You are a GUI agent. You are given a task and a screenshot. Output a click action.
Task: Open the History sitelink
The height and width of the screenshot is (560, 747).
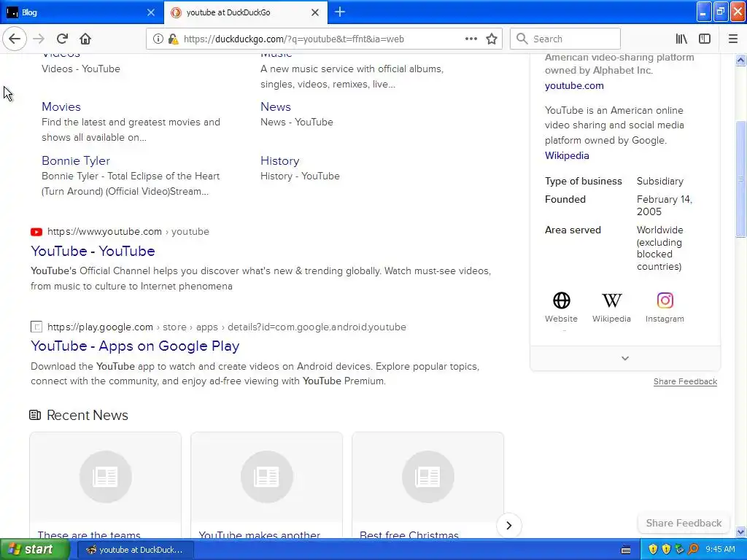point(279,160)
